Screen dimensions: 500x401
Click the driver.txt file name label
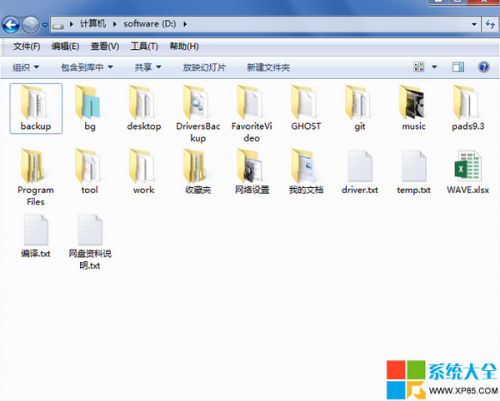pyautogui.click(x=360, y=190)
